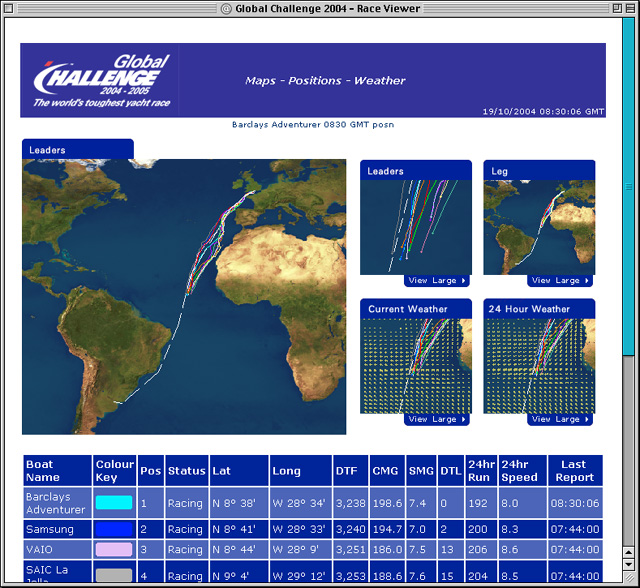Screen dimensions: 640x588
Task: Open the Maps link in banner
Action: 260,81
